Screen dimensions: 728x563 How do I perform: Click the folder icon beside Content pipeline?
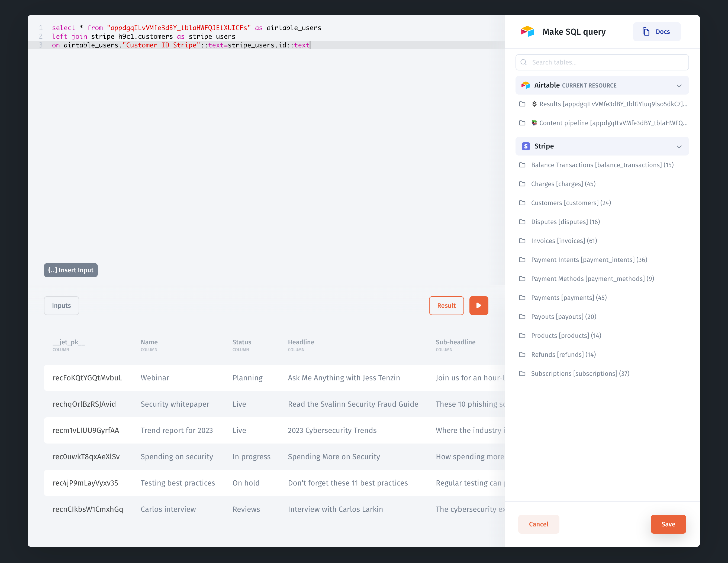(522, 123)
